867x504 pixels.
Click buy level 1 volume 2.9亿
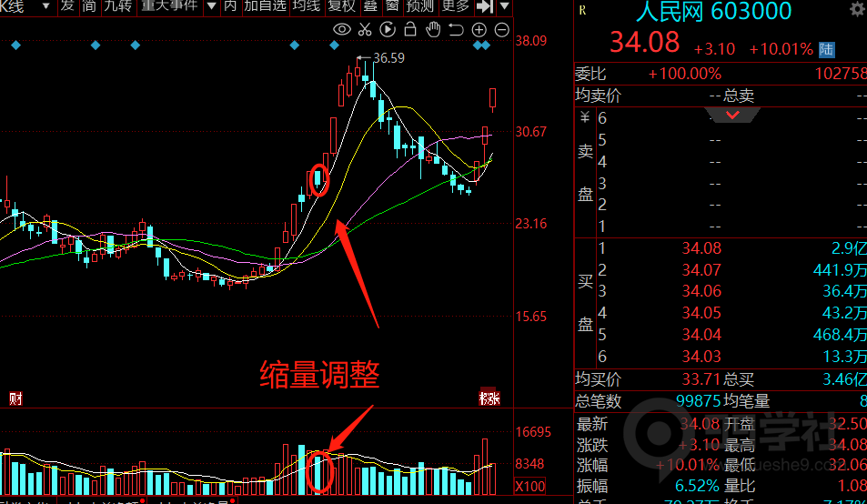(849, 248)
